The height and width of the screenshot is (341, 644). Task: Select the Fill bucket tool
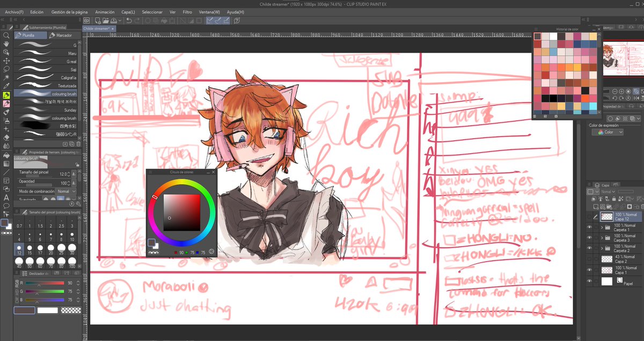pyautogui.click(x=6, y=155)
